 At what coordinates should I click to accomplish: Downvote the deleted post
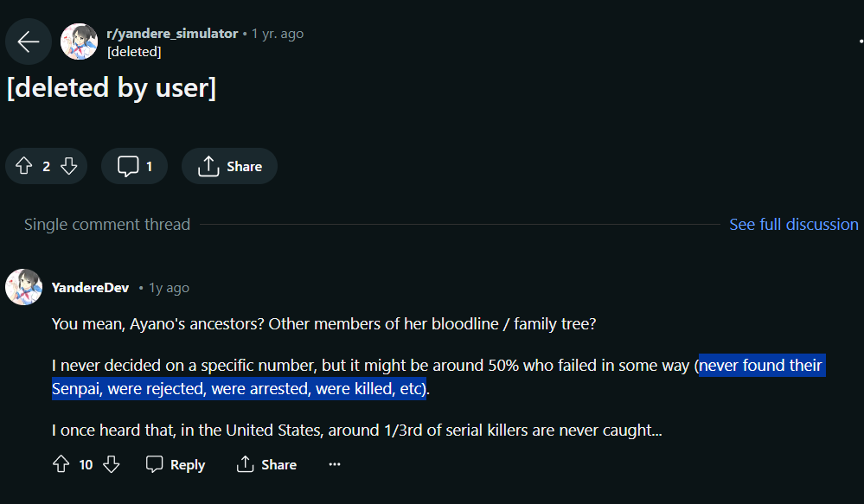tap(69, 166)
